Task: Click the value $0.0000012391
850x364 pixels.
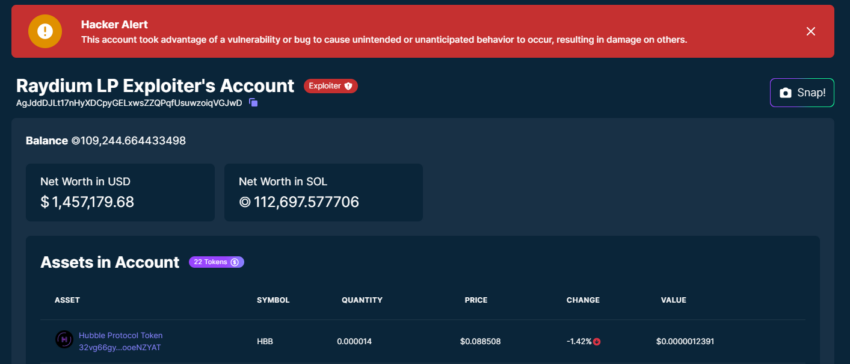Action: tap(685, 342)
